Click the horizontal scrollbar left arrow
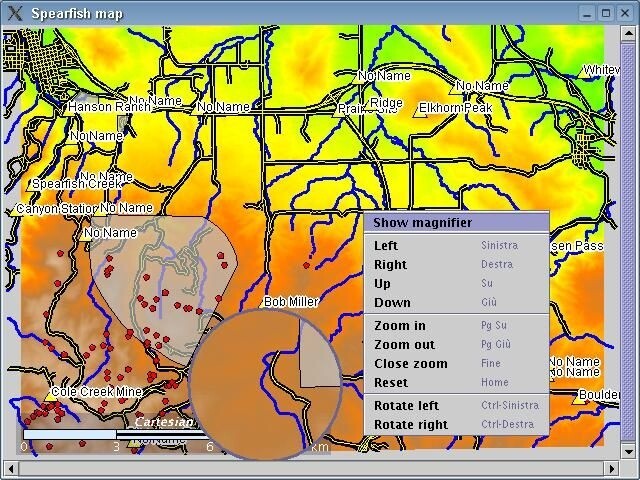640x480 pixels. [11, 468]
